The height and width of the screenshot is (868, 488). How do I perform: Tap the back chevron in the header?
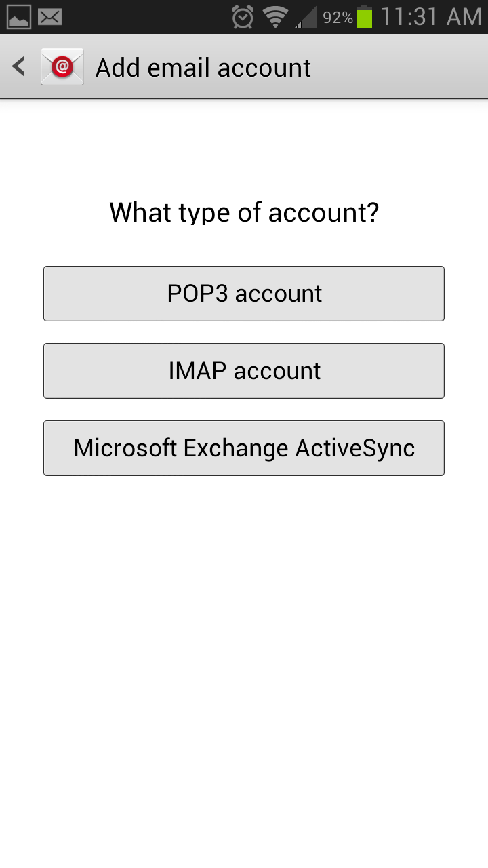pyautogui.click(x=19, y=67)
